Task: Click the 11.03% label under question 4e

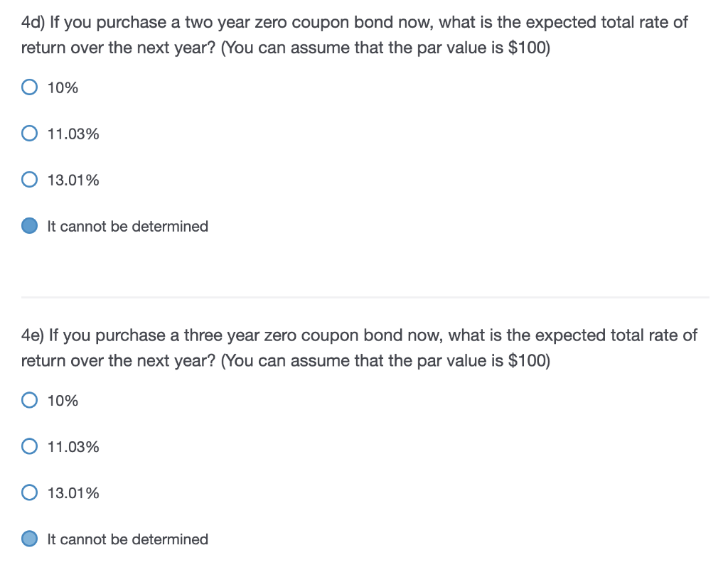Action: click(73, 447)
